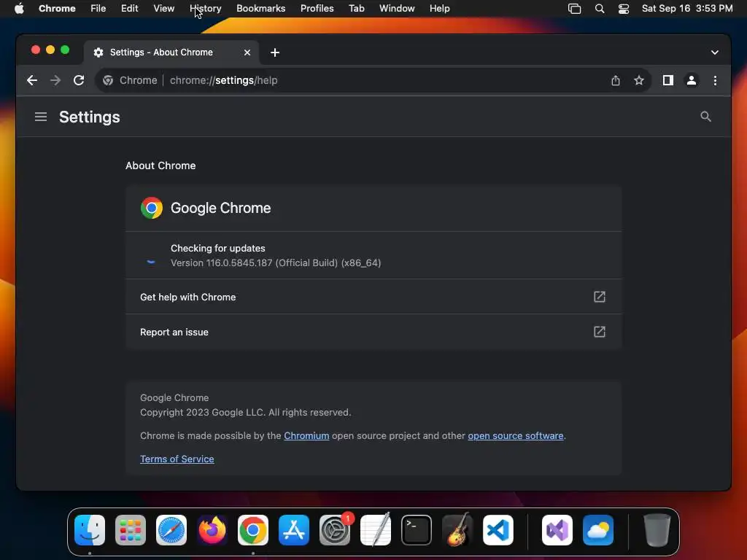Open the Window menu
Image resolution: width=747 pixels, height=560 pixels.
[x=397, y=9]
